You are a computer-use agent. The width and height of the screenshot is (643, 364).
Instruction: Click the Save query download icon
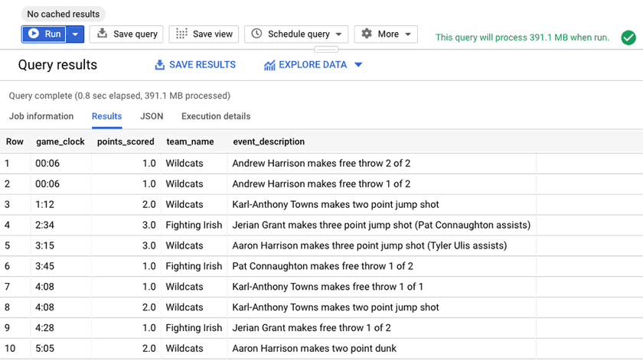point(103,34)
